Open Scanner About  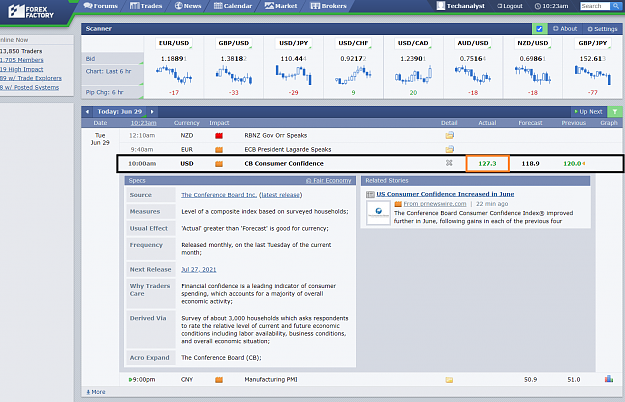pyautogui.click(x=565, y=29)
